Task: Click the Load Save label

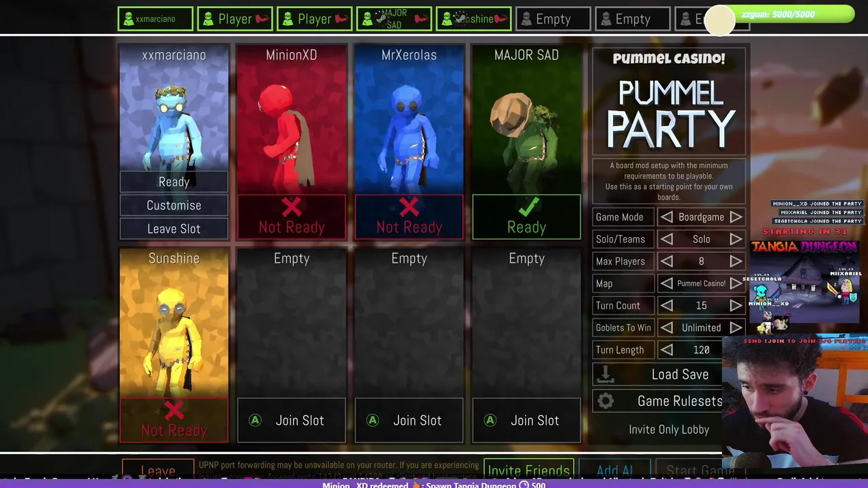Action: coord(680,374)
